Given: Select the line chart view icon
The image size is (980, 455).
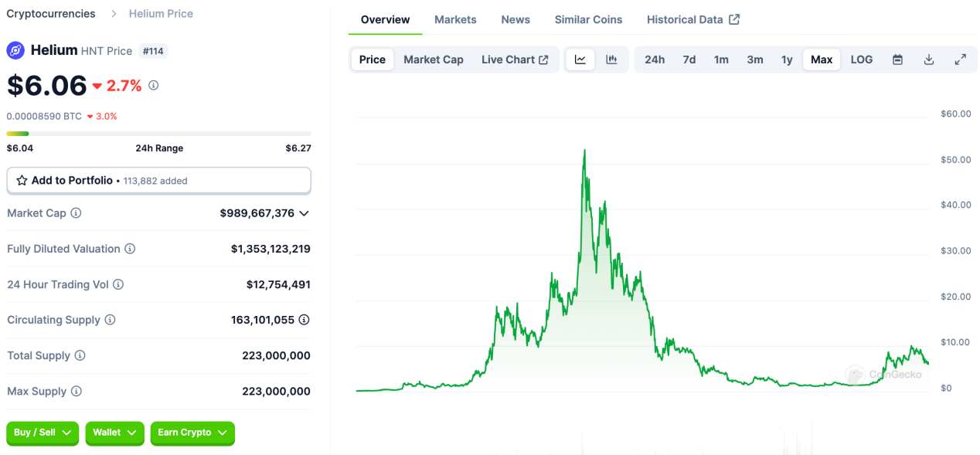Looking at the screenshot, I should click(580, 59).
